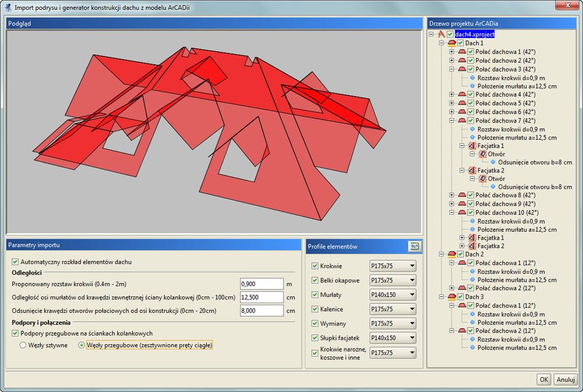Toggle the Dach 2 checkbox in project tree

point(460,254)
